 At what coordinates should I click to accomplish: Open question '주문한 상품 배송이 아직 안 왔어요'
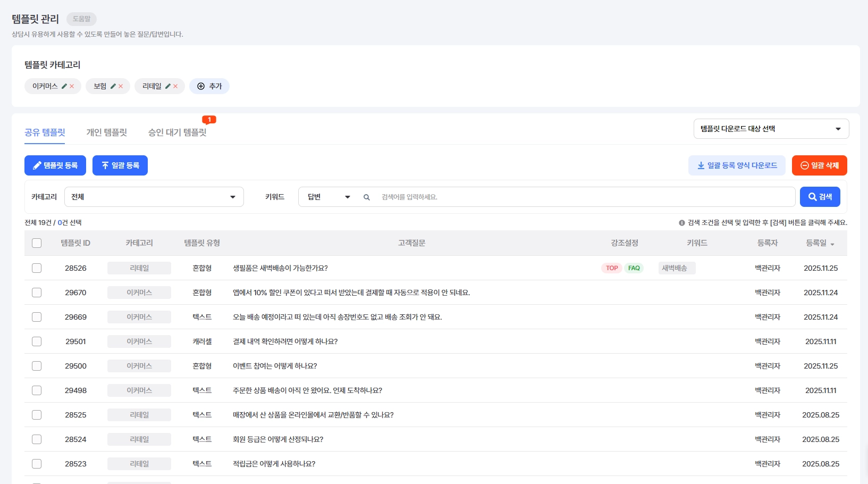tap(308, 390)
